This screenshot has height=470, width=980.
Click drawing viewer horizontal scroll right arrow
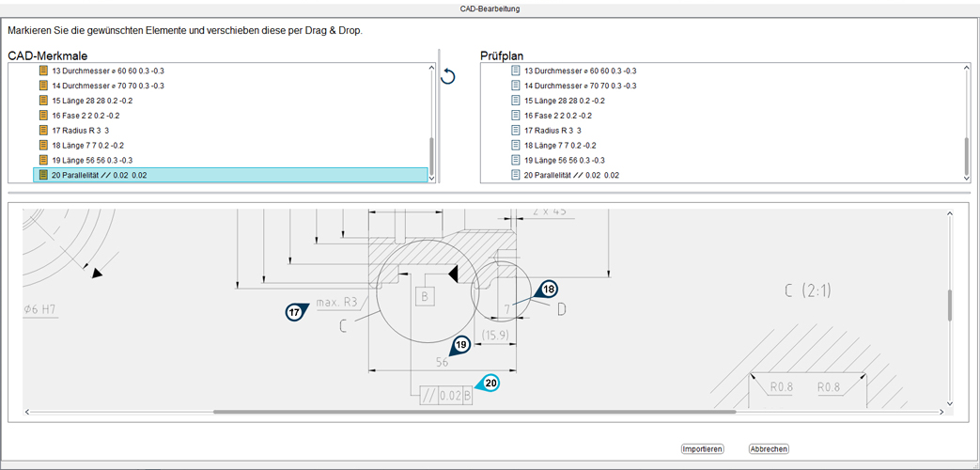click(x=941, y=412)
